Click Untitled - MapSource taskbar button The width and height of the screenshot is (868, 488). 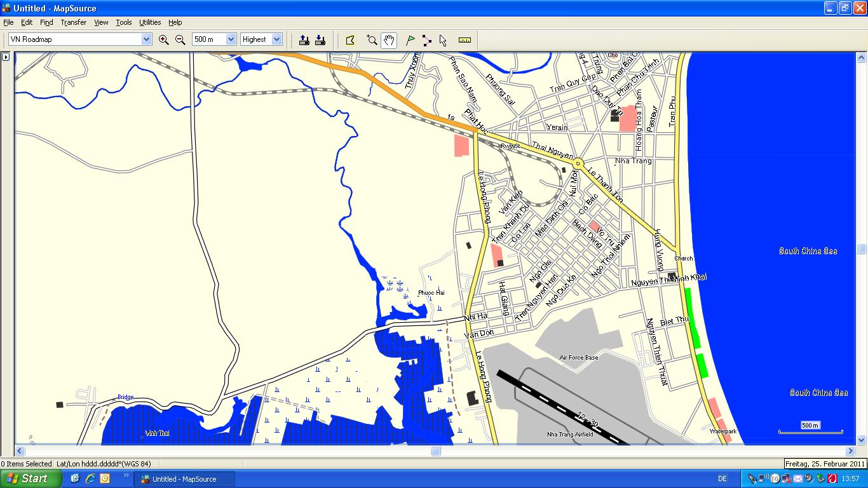184,479
